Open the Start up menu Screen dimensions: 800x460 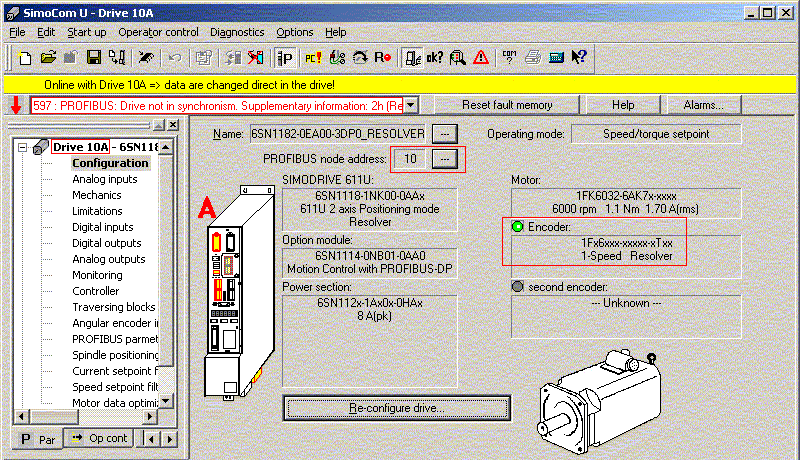(87, 32)
